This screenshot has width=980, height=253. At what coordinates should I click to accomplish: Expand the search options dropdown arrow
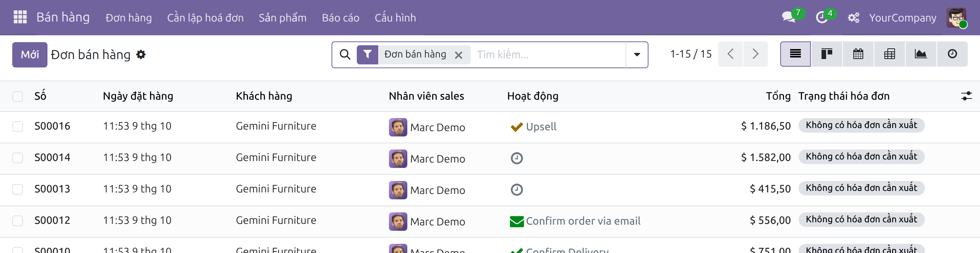pyautogui.click(x=637, y=54)
